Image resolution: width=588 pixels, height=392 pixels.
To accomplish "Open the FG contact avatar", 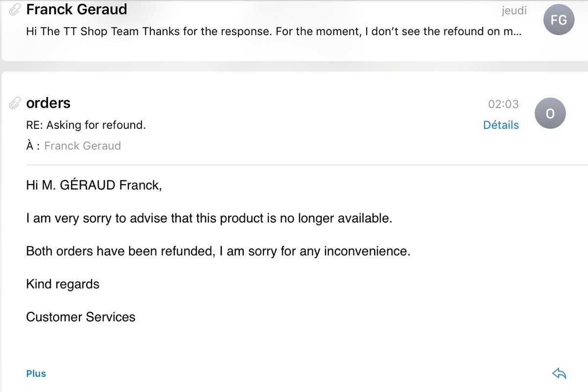I will pos(559,20).
